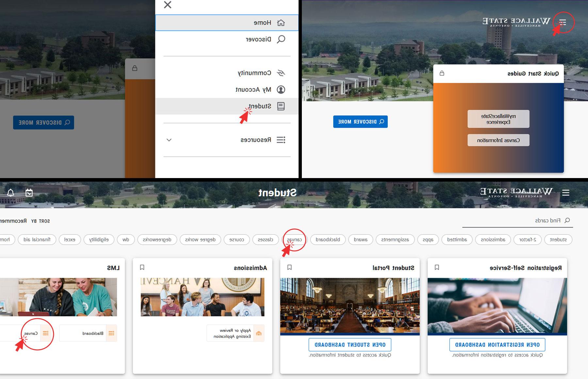Filter by the degree works tag
The image size is (588, 379).
200,239
